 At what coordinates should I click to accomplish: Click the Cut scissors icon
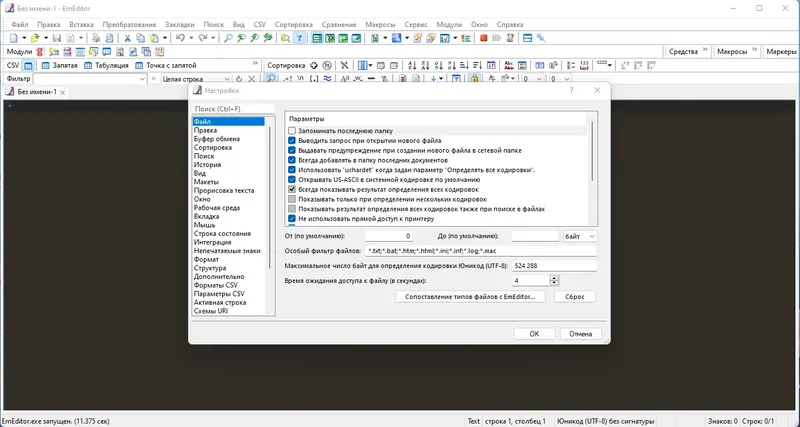(128, 38)
